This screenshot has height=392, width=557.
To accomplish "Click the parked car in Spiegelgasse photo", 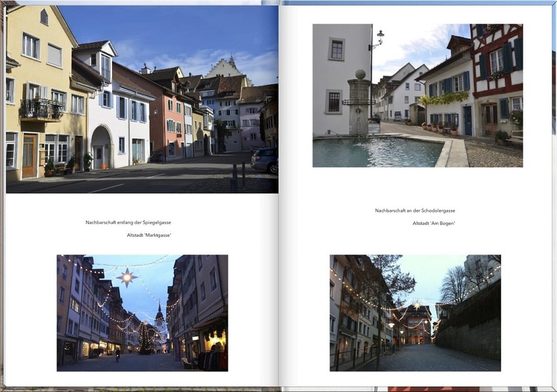I will (x=264, y=160).
